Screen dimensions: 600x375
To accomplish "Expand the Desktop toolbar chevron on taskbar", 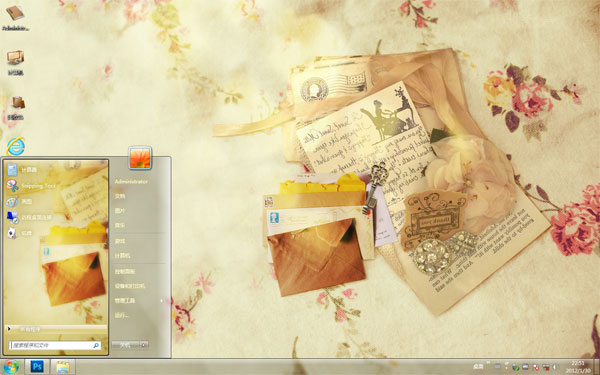I will tap(488, 362).
